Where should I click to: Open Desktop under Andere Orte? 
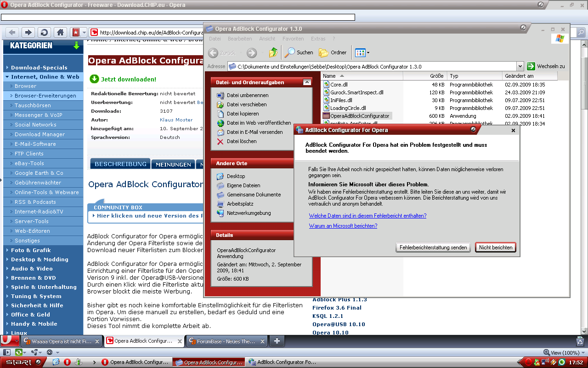pos(231,176)
